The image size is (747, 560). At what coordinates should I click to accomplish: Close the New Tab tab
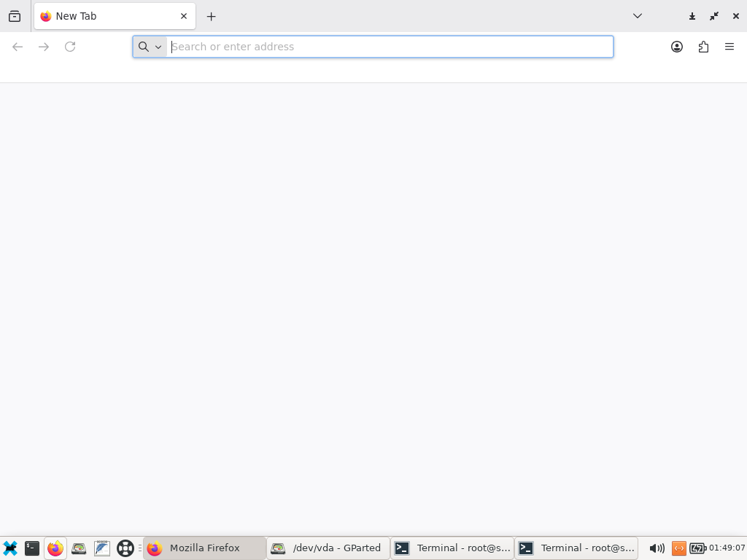coord(184,16)
